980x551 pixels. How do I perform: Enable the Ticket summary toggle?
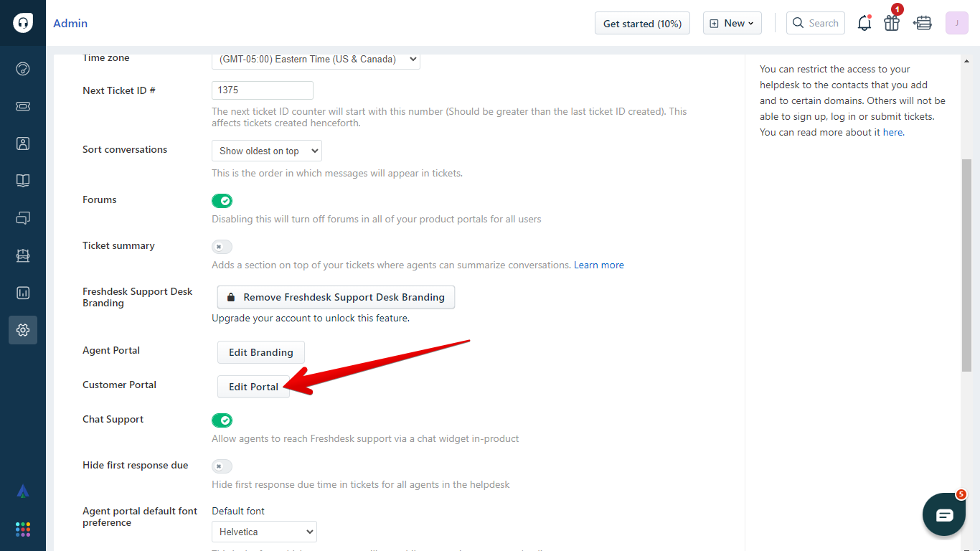coord(222,247)
